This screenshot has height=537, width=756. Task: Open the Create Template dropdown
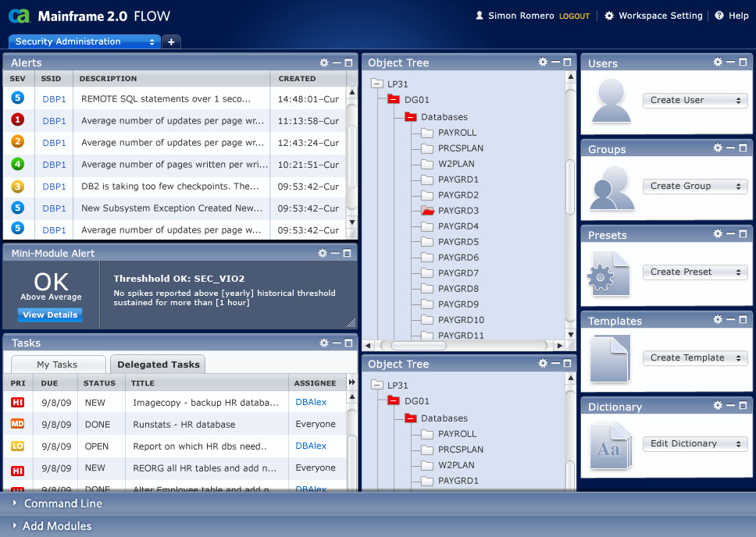(695, 357)
